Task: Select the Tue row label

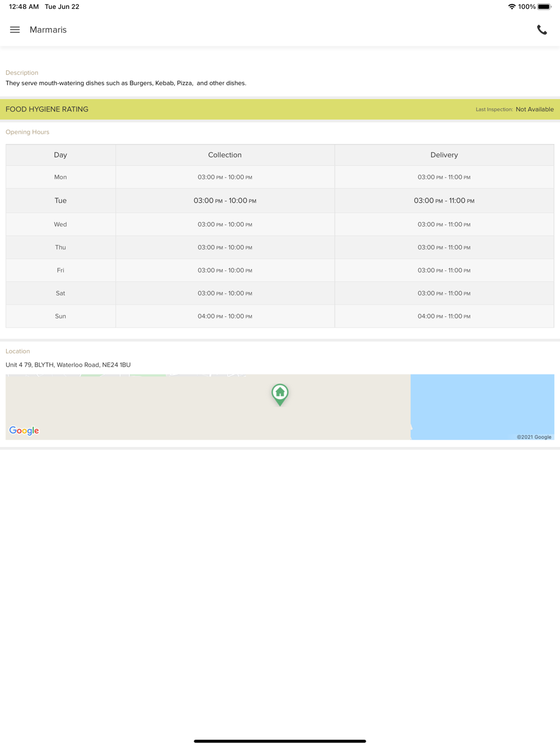Action: click(x=60, y=200)
